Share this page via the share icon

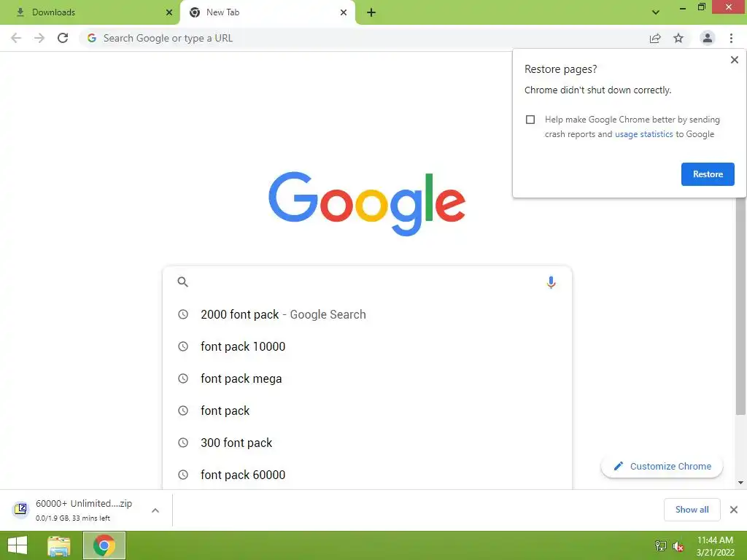pos(655,38)
